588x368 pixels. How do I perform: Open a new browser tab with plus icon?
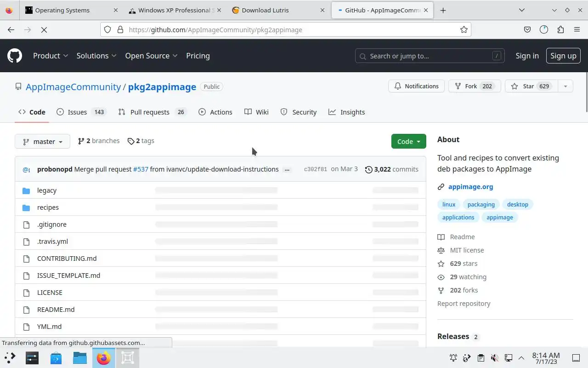tap(443, 10)
